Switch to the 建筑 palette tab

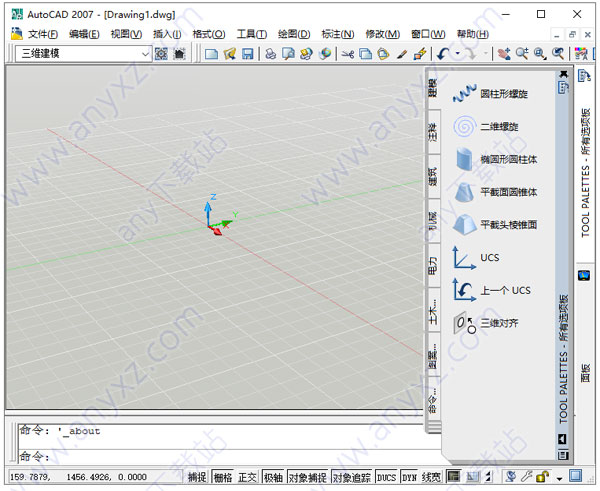click(x=432, y=177)
